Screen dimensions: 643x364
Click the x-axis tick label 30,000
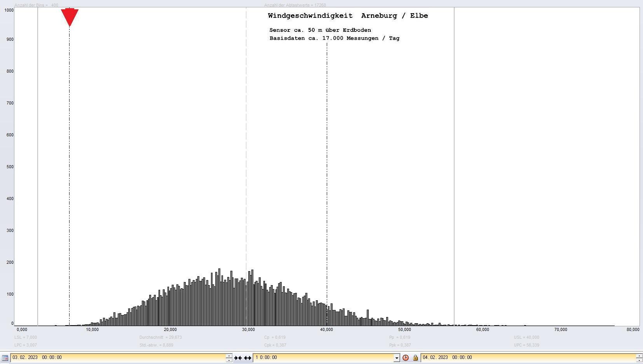pos(248,329)
